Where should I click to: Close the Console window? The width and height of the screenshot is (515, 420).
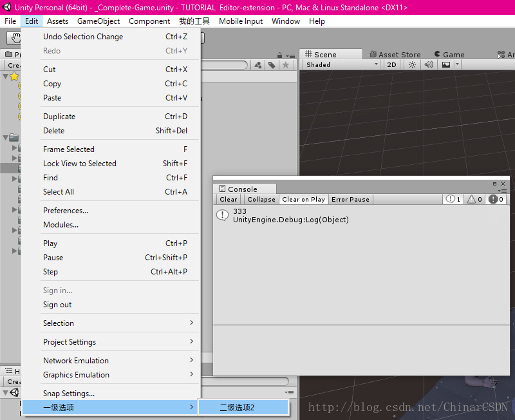(x=503, y=184)
